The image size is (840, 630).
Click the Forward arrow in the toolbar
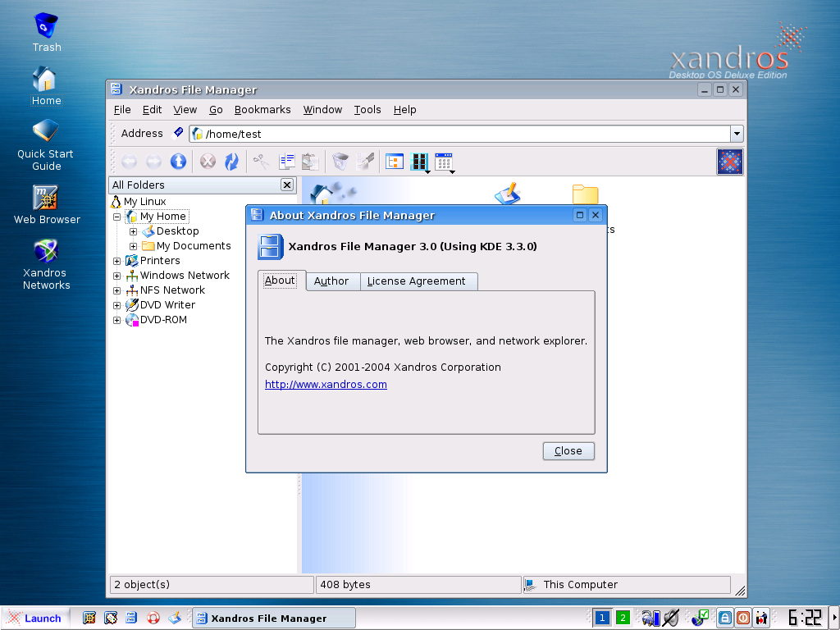153,162
